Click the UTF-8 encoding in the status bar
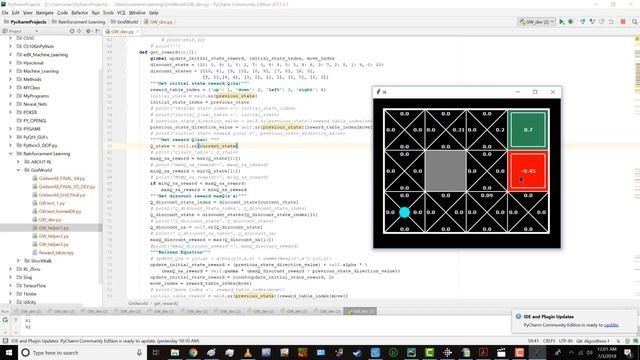640x360 pixels. click(x=566, y=341)
